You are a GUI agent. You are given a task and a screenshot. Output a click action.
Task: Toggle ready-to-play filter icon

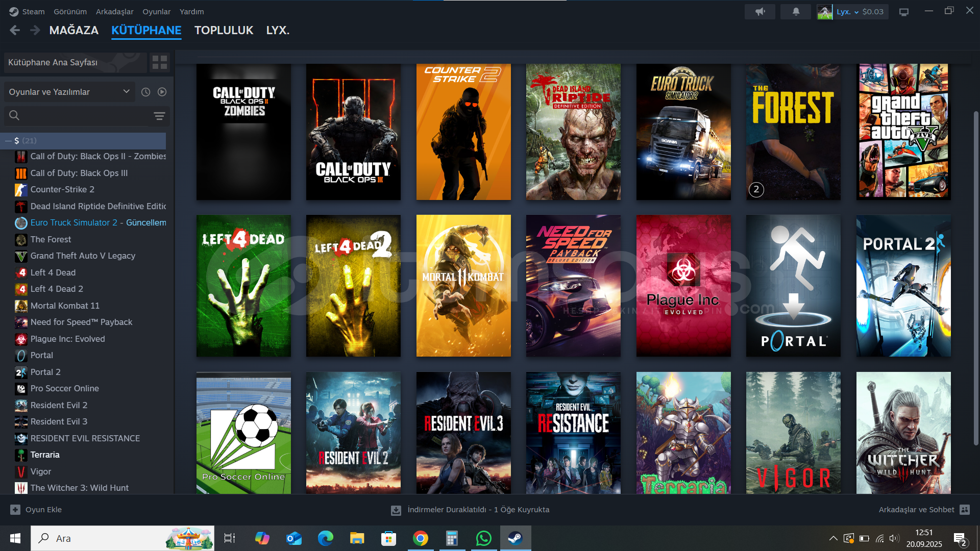click(162, 92)
